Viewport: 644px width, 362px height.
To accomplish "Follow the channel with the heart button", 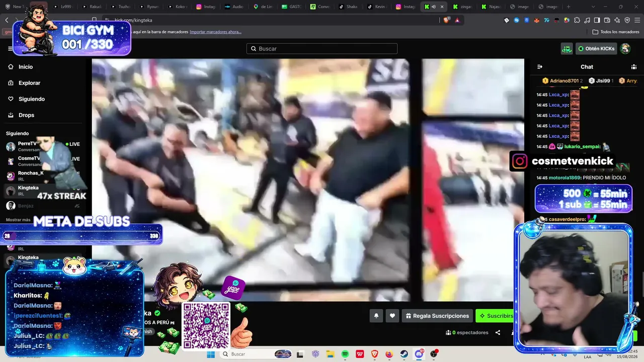I will pyautogui.click(x=392, y=316).
